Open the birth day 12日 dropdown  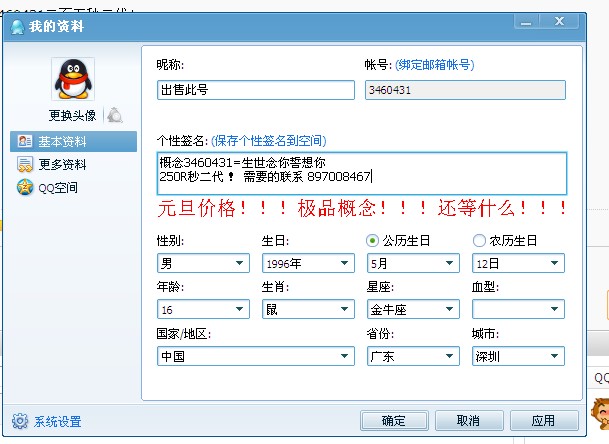518,263
